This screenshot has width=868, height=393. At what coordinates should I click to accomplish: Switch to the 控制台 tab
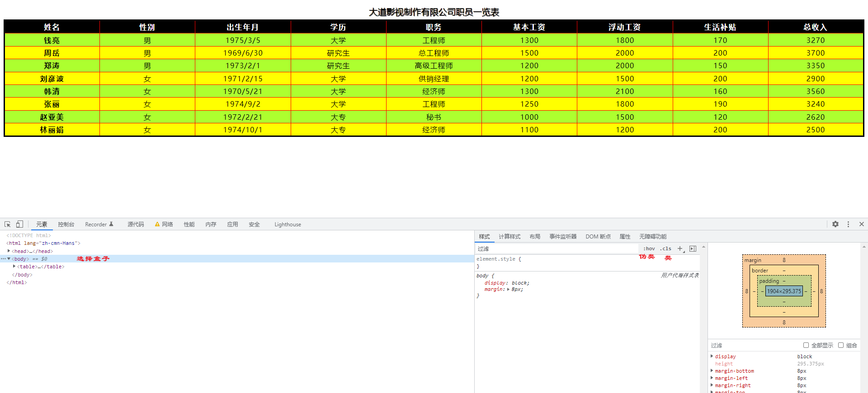pos(66,225)
